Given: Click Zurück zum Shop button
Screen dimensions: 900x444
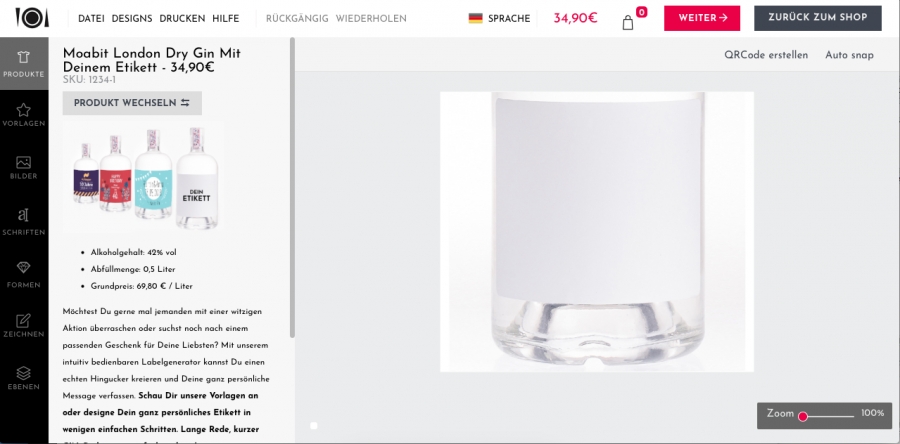Looking at the screenshot, I should (x=817, y=18).
